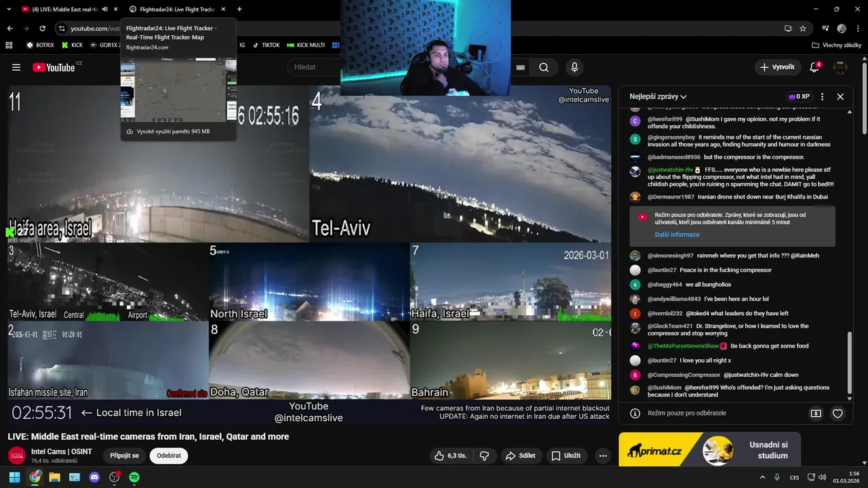The width and height of the screenshot is (868, 488).
Task: Open File Explorer from taskbar
Action: point(54,477)
